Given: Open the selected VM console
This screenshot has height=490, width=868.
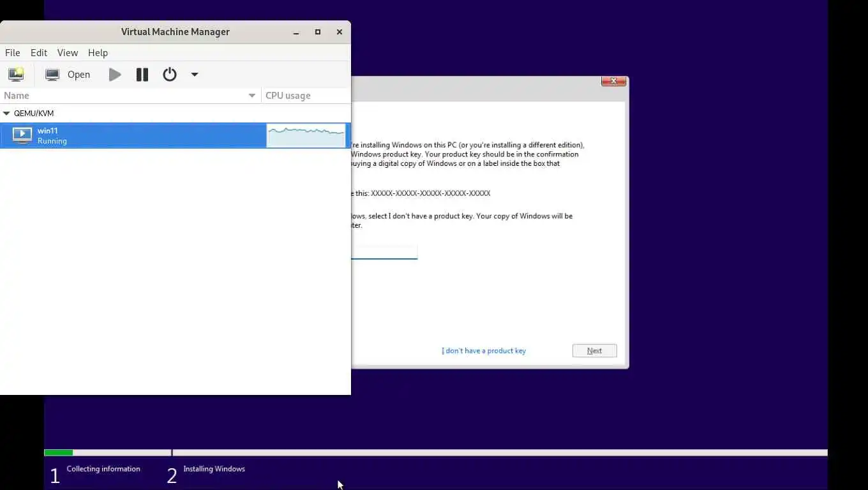Looking at the screenshot, I should pyautogui.click(x=68, y=75).
